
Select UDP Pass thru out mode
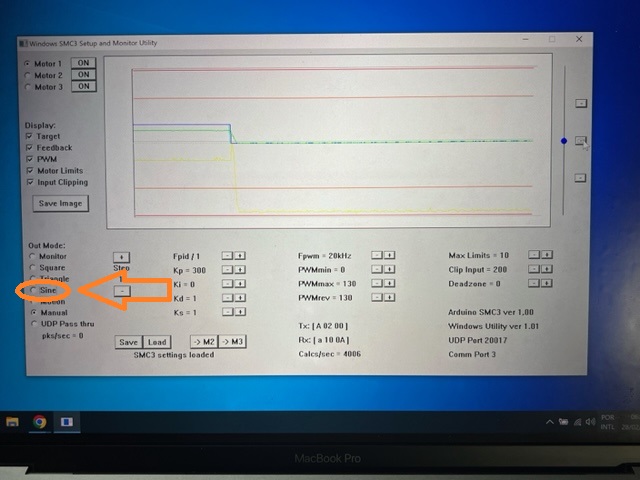34,324
